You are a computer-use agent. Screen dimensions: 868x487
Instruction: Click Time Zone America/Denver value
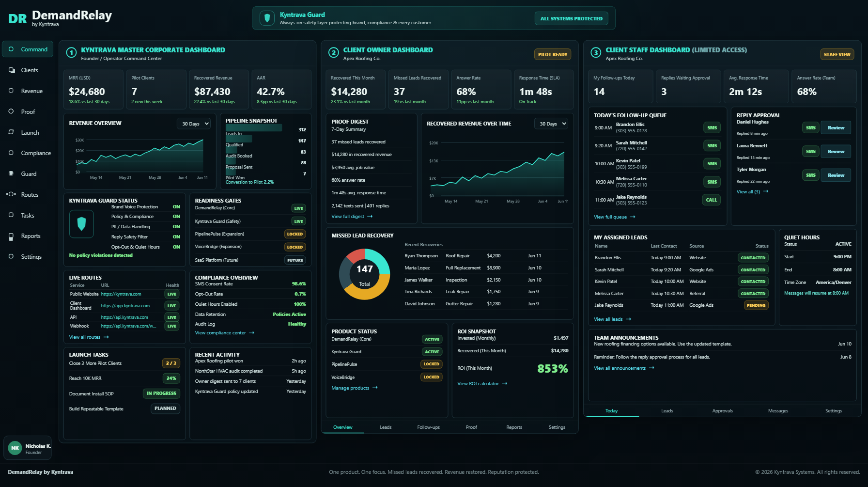(833, 283)
